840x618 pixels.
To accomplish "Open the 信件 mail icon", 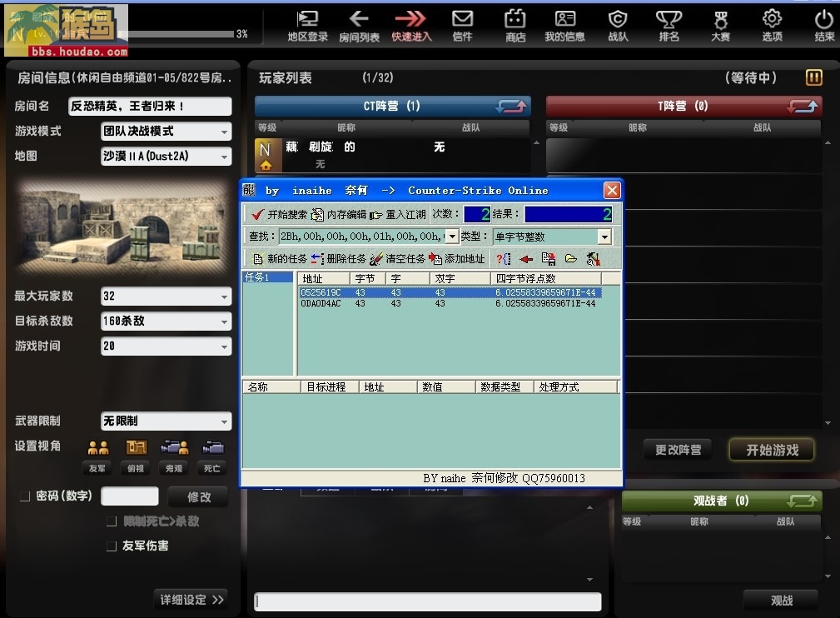I will click(462, 26).
